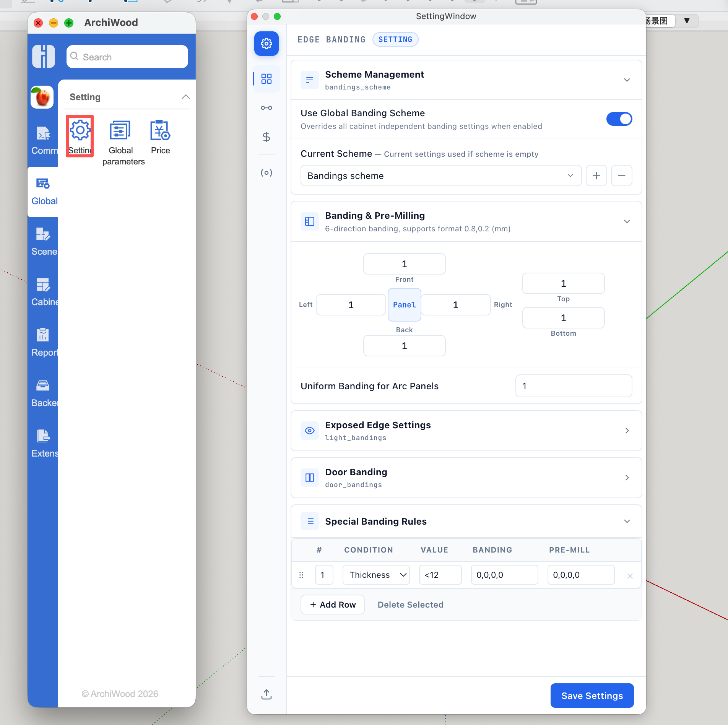Image resolution: width=728 pixels, height=725 pixels.
Task: Select the dollar pricing sidebar icon
Action: point(266,137)
